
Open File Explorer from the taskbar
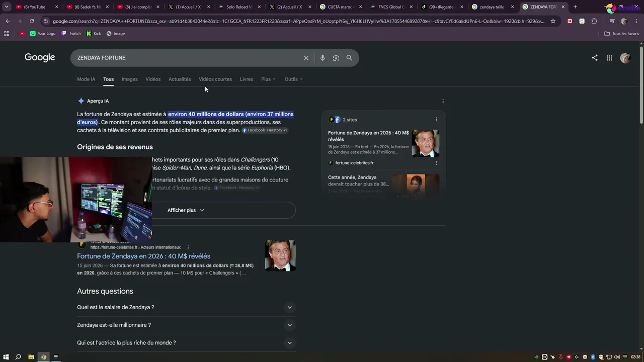(31, 357)
